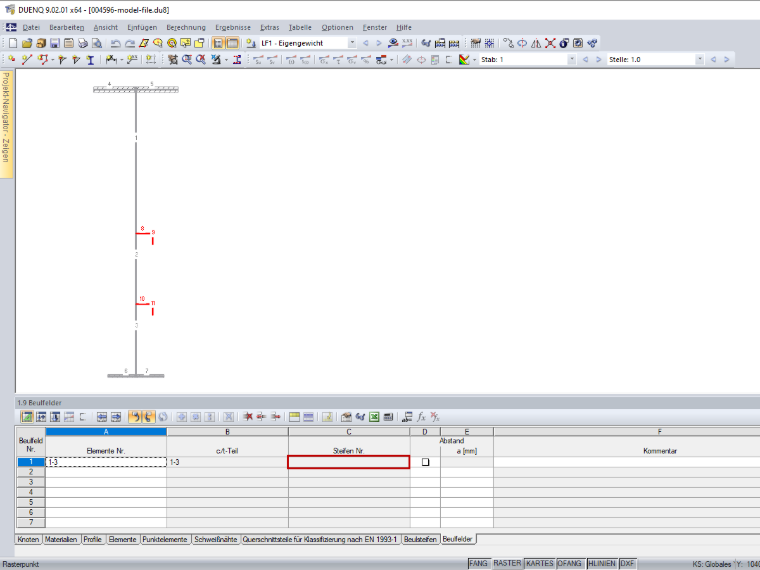Click red stiffener node 8 in drawing
This screenshot has height=570, width=760.
142,229
